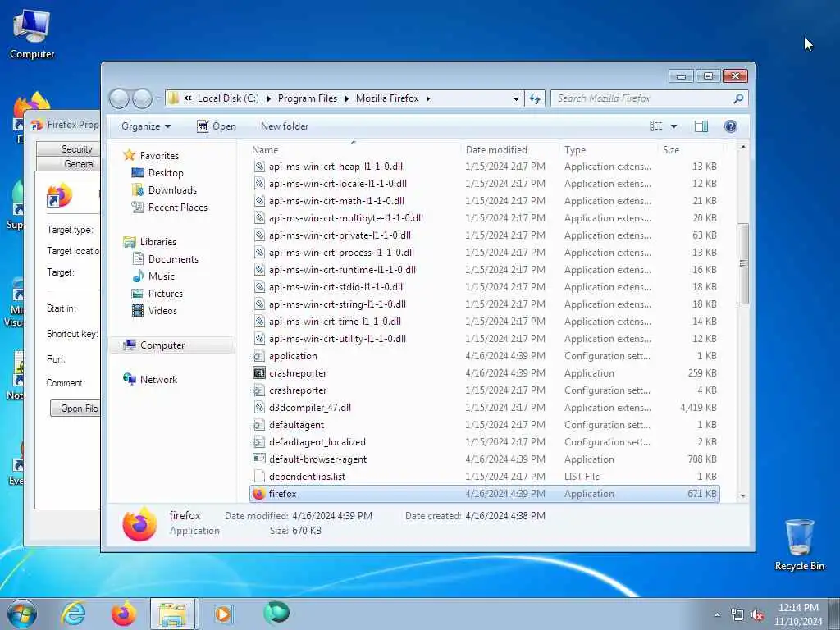This screenshot has height=630, width=840.
Task: Select api-ms-win-crt-runtime-l1-1-0.dll file
Action: (342, 270)
